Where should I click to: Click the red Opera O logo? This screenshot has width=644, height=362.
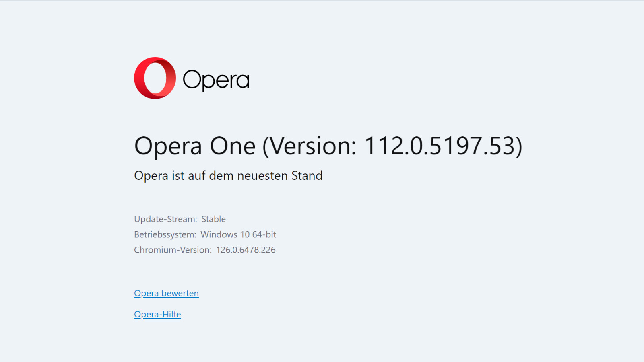coord(155,78)
